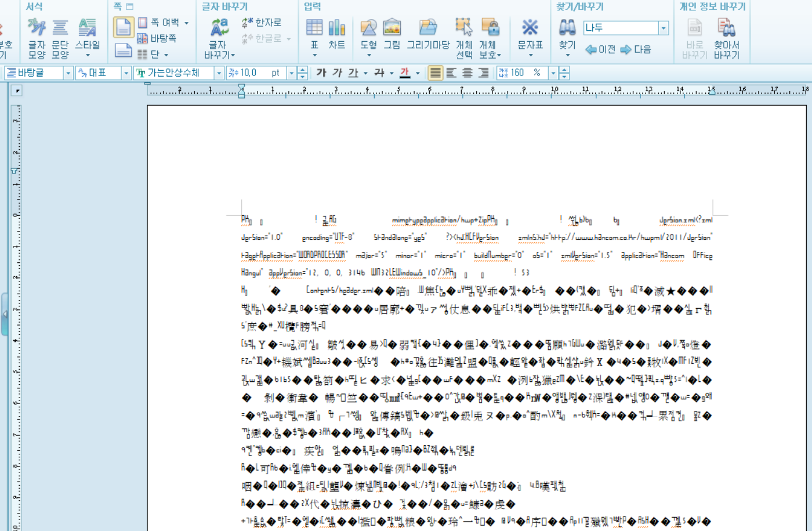Decrease line spacing down stepper

[x=564, y=76]
